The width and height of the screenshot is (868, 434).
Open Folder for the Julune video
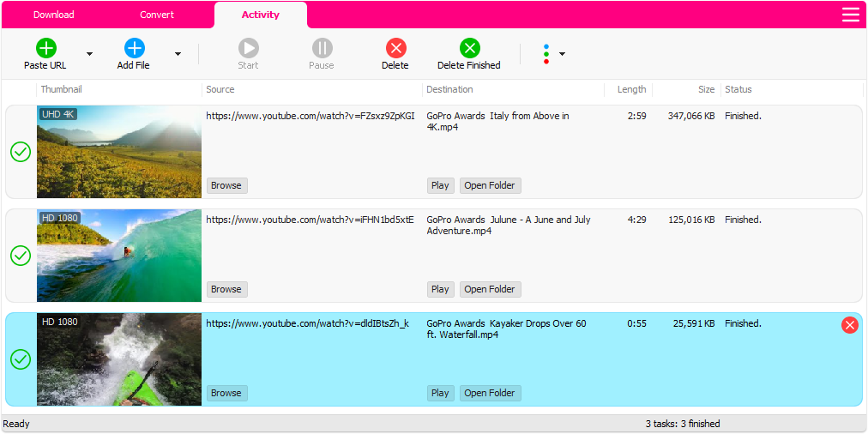(490, 289)
